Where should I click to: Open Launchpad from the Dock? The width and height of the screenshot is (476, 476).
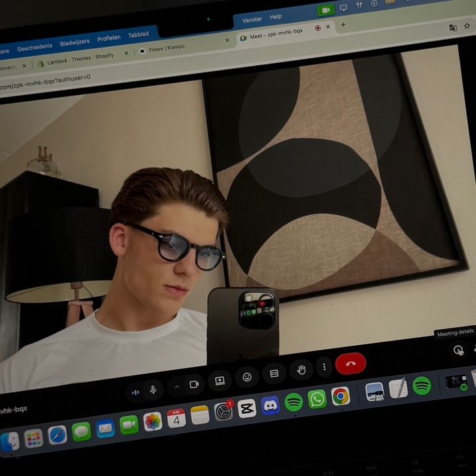[x=34, y=438]
